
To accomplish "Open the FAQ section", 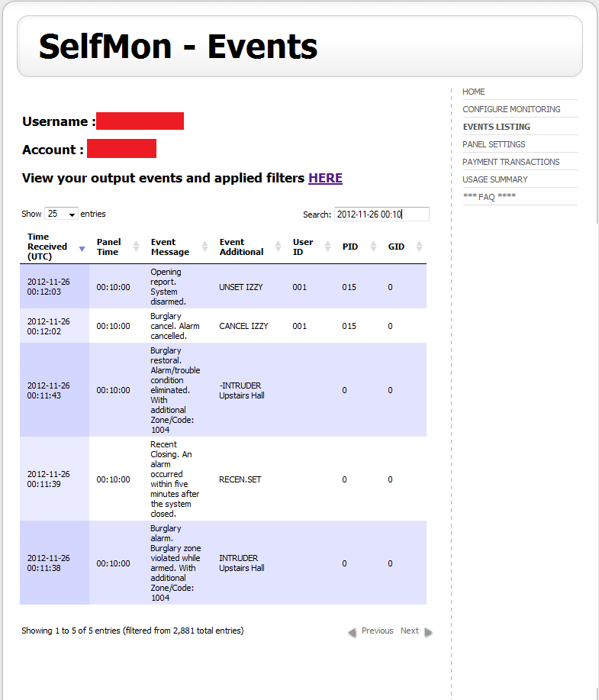I will coord(489,196).
